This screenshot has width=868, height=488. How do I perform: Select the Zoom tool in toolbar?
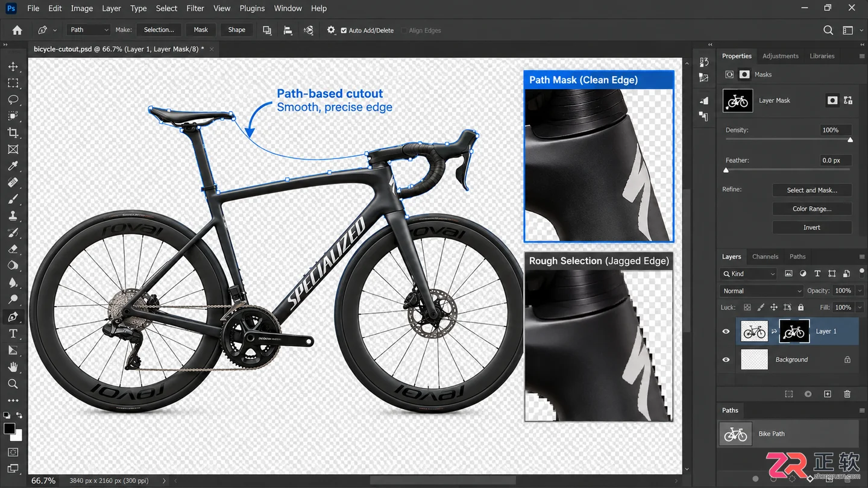pos(13,384)
